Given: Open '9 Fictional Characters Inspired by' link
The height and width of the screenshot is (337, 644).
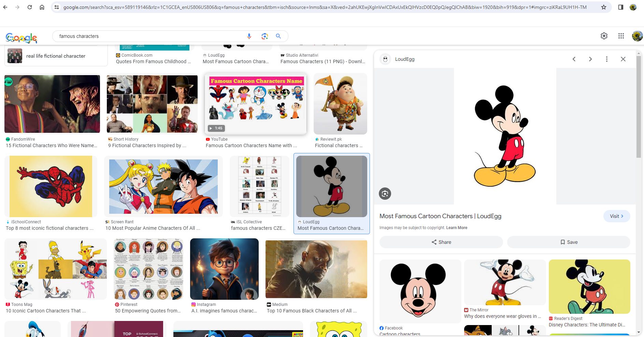Looking at the screenshot, I should coord(147,145).
